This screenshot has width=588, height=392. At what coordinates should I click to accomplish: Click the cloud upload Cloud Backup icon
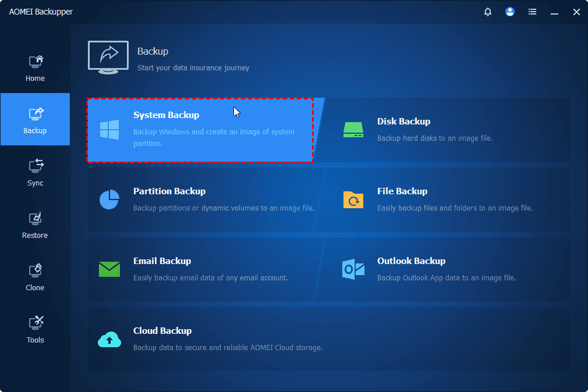coord(109,339)
